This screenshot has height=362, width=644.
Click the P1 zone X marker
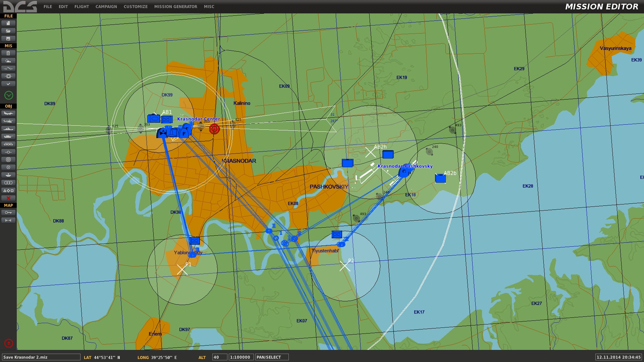pyautogui.click(x=182, y=269)
